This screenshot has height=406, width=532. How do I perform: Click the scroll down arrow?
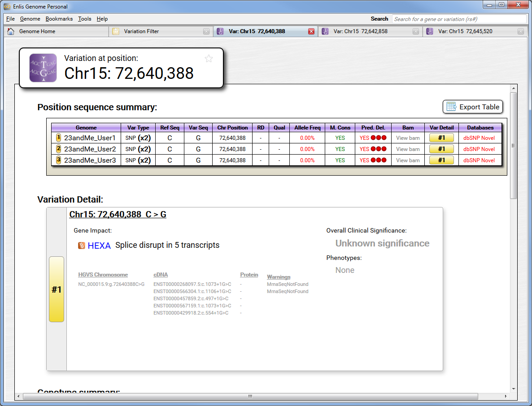[513, 389]
